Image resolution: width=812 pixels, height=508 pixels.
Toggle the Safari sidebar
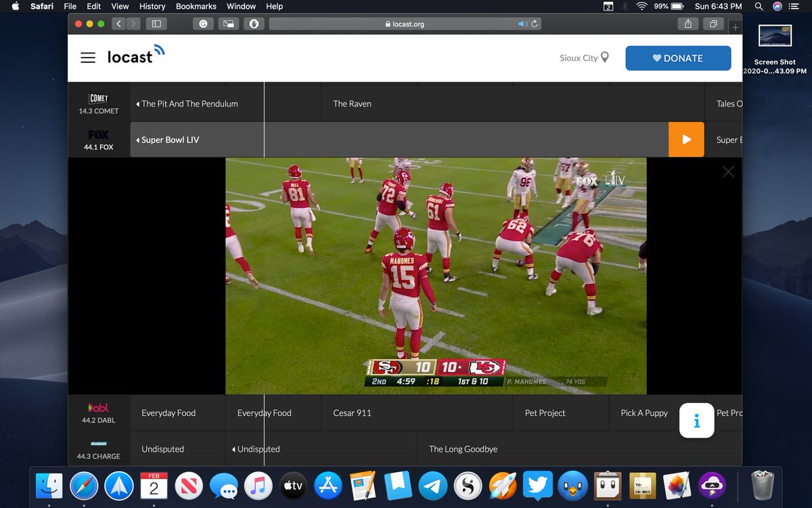[x=156, y=24]
